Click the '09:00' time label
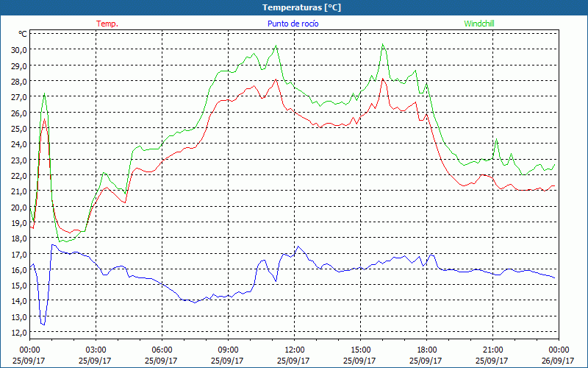 tap(228, 350)
